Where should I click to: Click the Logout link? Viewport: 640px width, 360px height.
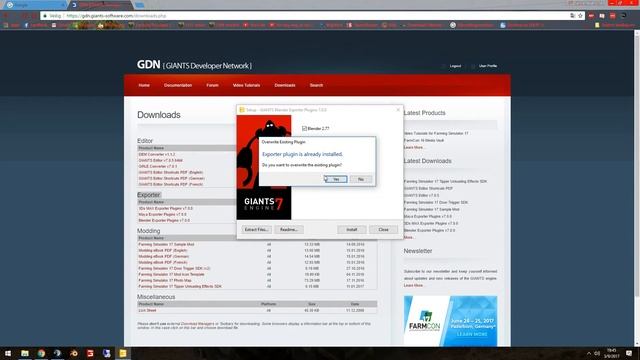[455, 66]
